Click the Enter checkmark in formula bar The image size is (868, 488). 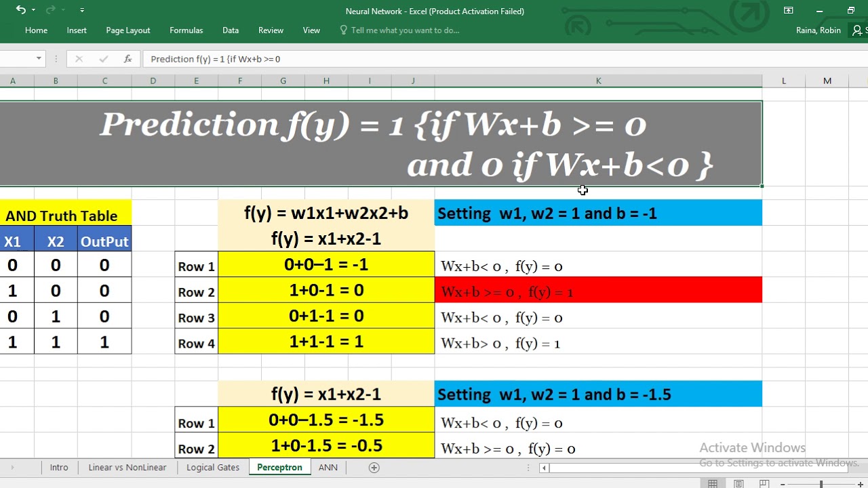point(103,59)
